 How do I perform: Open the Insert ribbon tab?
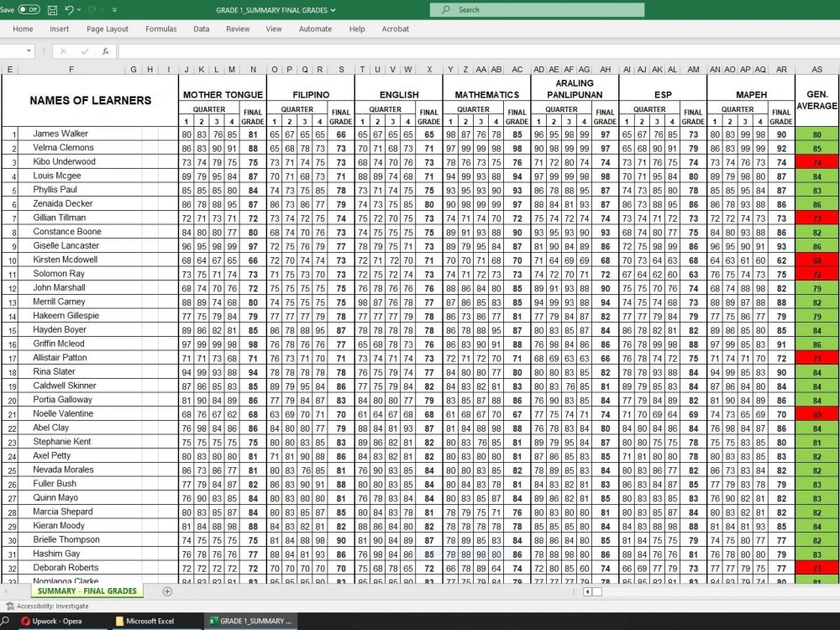click(x=60, y=29)
